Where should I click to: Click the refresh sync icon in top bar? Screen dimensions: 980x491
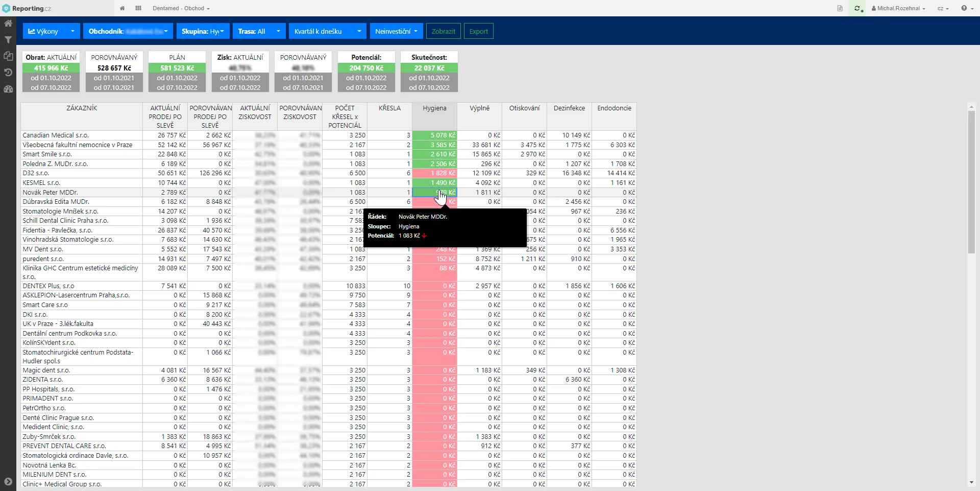(x=857, y=8)
